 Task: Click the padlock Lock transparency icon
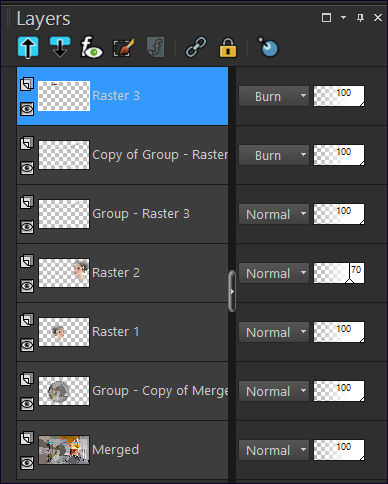coord(228,47)
